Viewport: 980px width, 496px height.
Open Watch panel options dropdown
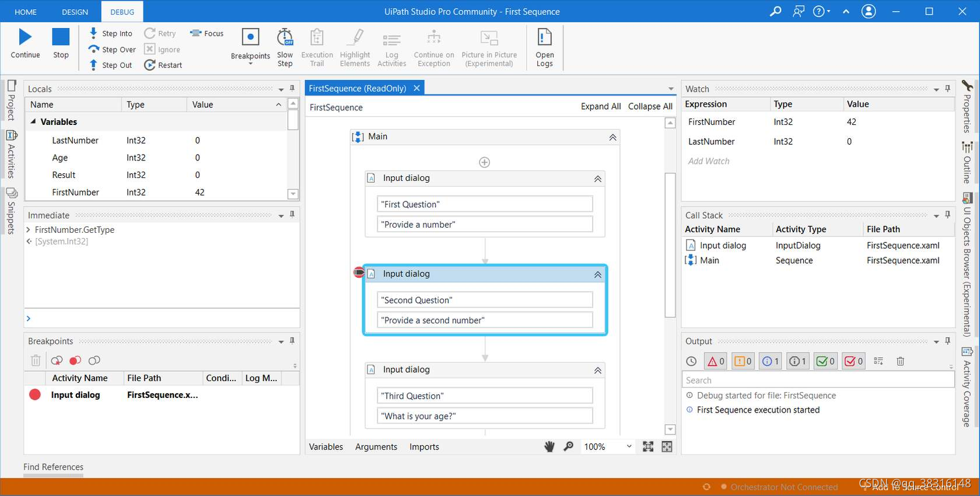(x=936, y=89)
